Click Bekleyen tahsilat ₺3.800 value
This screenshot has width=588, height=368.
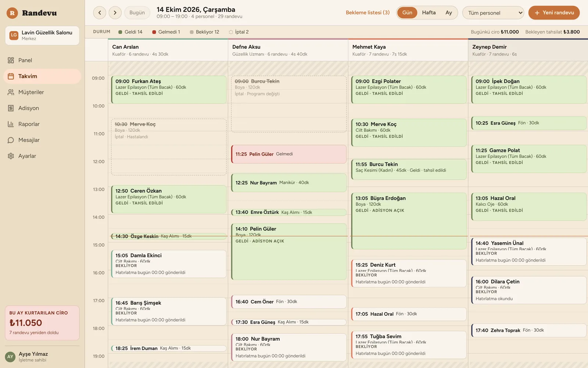click(571, 32)
